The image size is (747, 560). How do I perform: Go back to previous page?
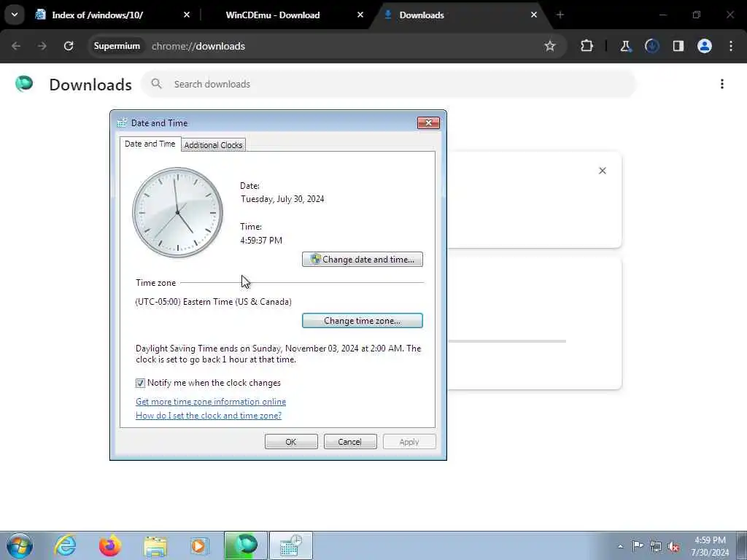[16, 46]
